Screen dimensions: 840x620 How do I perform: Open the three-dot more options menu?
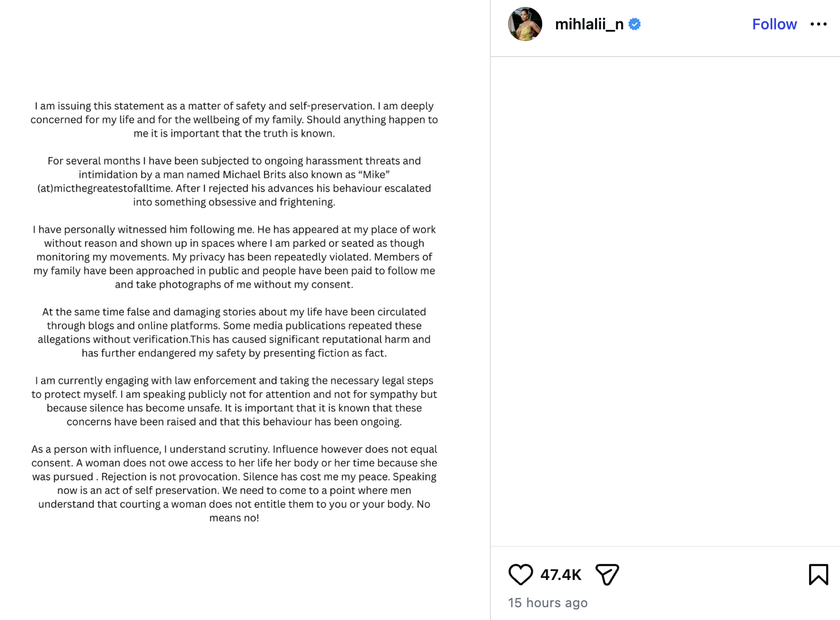(x=818, y=24)
